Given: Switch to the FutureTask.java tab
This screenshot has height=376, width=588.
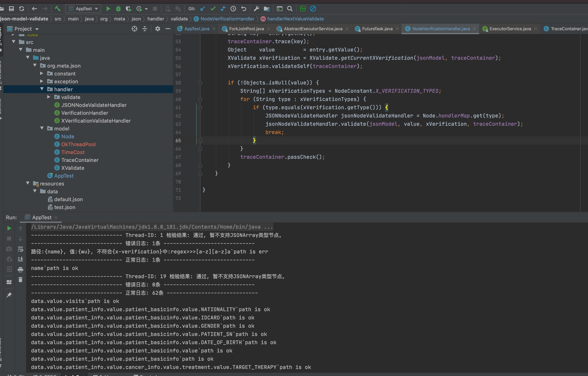Looking at the screenshot, I should click(377, 28).
